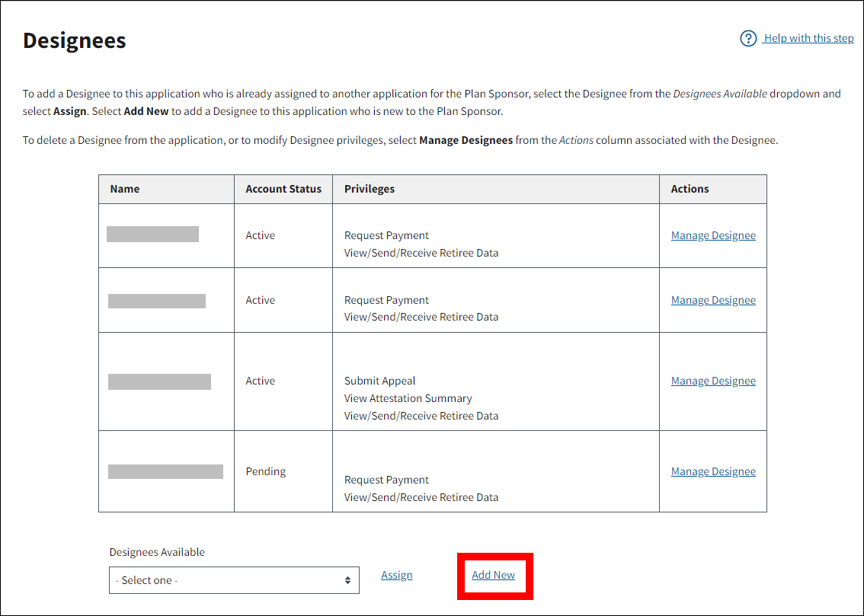This screenshot has width=864, height=616.
Task: Click the Privileges column header
Action: (x=370, y=189)
